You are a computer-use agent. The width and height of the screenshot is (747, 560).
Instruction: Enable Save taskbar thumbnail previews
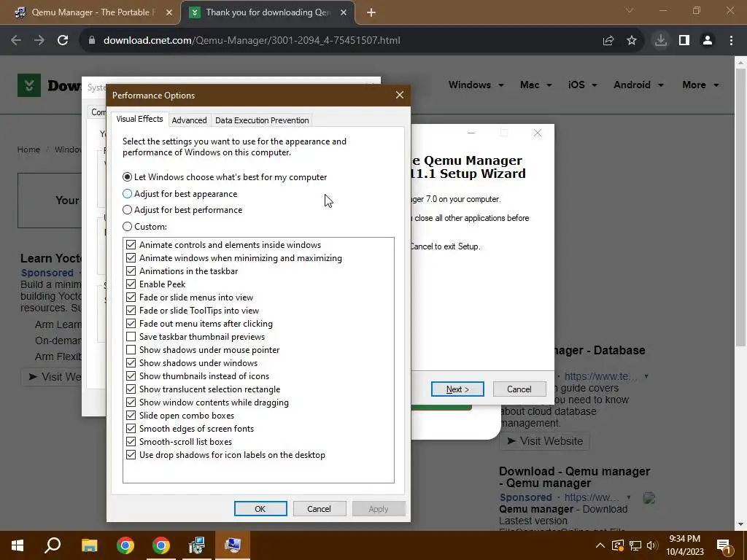[131, 337]
